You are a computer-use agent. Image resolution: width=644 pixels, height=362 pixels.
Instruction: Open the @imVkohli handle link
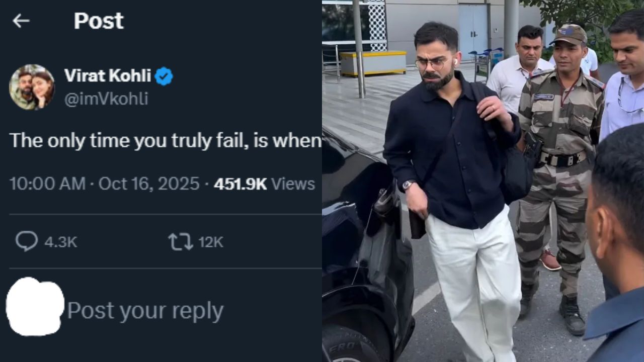106,99
